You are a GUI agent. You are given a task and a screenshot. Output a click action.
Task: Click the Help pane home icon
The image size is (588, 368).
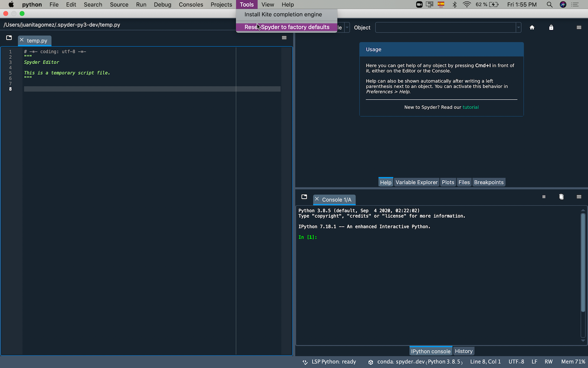532,27
